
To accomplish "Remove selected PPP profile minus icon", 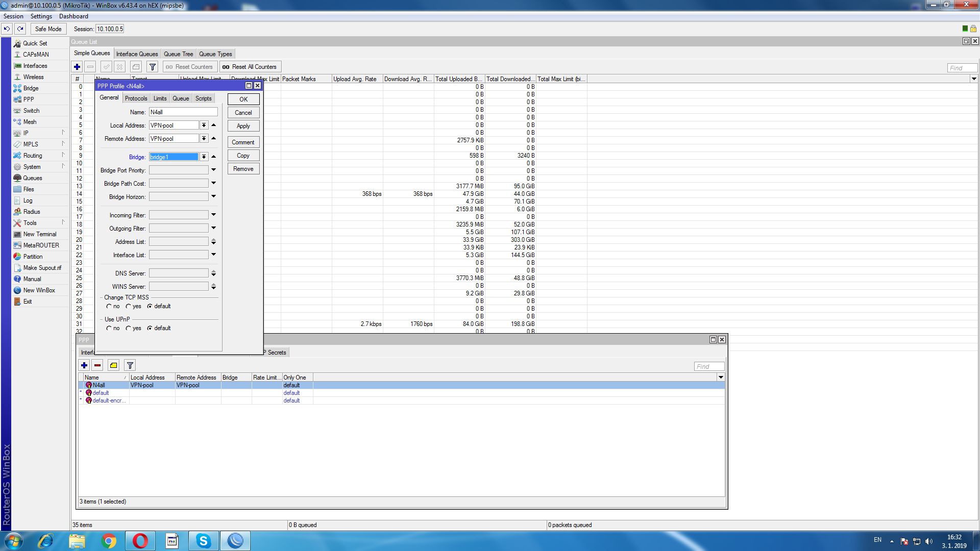I will pos(97,365).
